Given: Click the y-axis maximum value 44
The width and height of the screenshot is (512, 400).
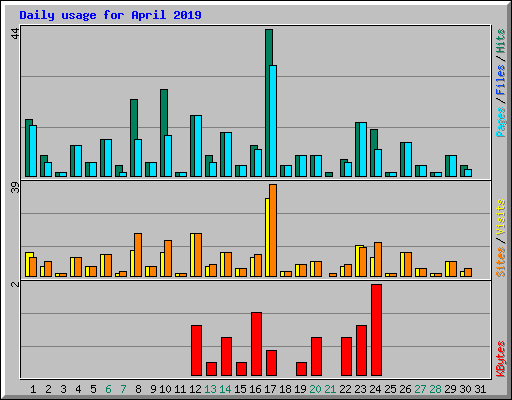Looking at the screenshot, I should [15, 34].
